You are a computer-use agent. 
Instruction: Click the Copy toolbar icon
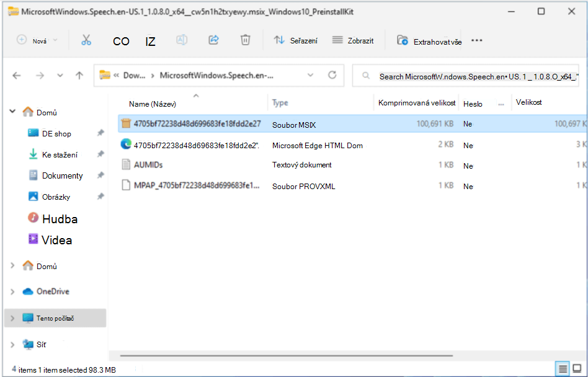tap(121, 41)
